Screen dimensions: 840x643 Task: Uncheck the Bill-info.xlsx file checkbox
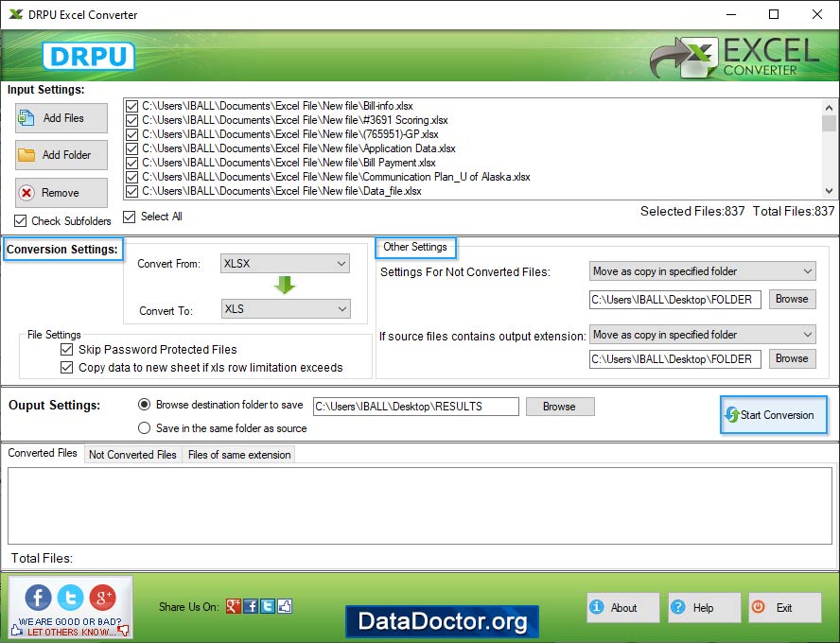[x=131, y=106]
